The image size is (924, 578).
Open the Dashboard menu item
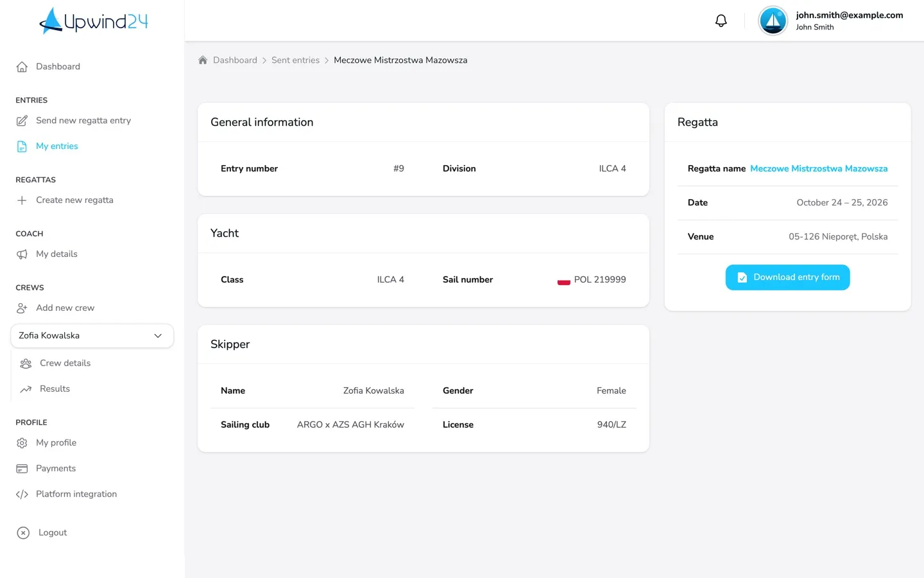pos(58,67)
